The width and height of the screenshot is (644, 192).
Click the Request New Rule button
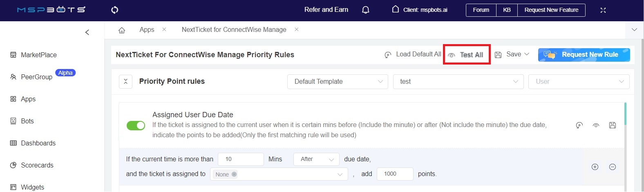584,55
